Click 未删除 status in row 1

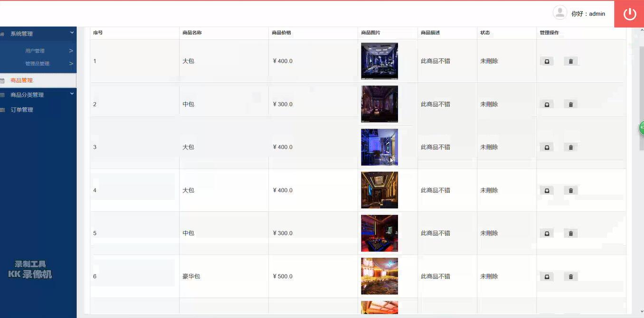(x=489, y=61)
